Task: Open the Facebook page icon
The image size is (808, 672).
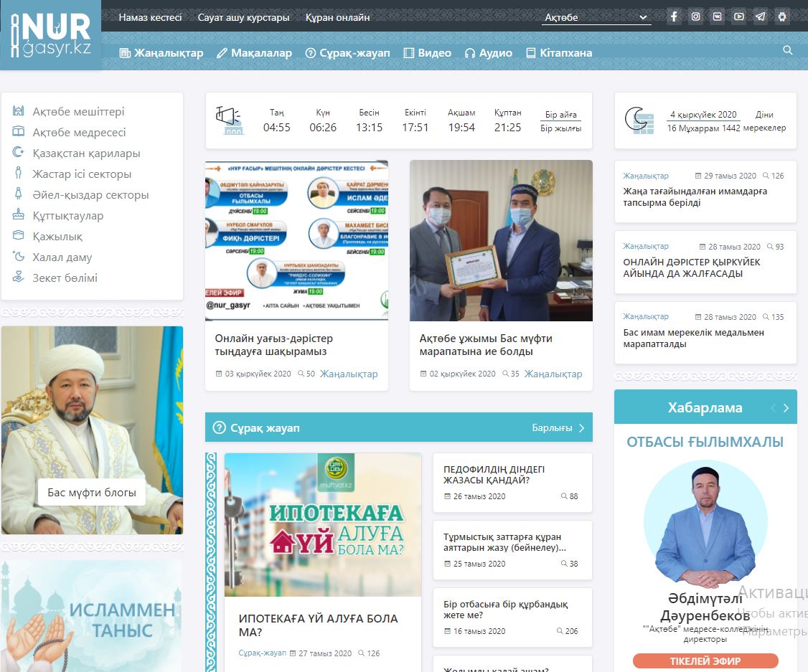Action: [x=674, y=16]
